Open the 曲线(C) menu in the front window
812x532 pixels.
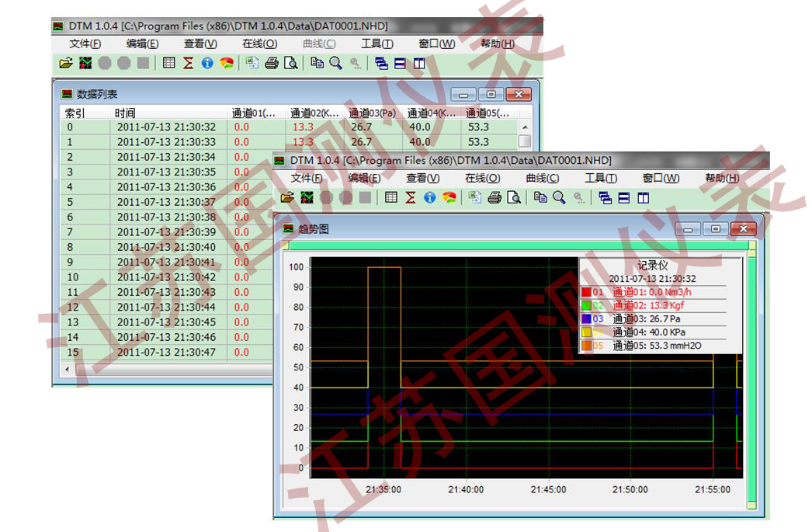(542, 178)
